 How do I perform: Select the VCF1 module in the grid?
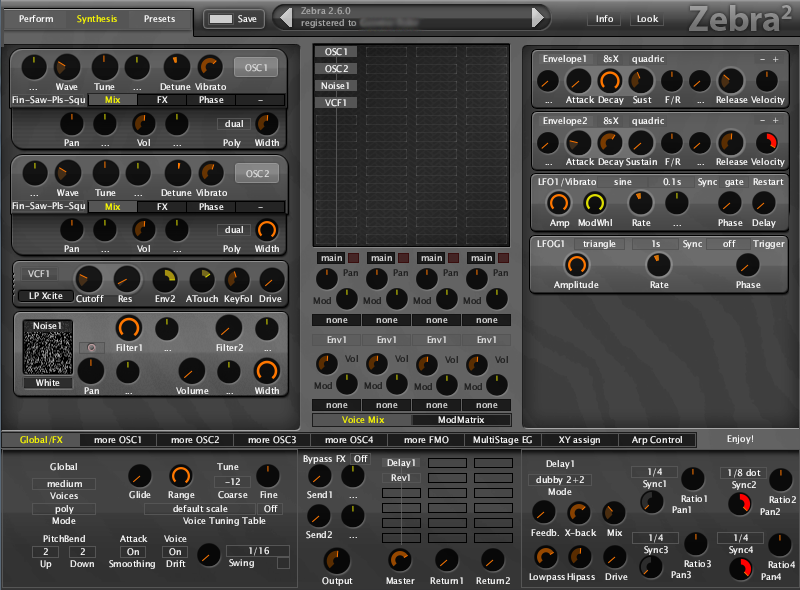pos(335,103)
